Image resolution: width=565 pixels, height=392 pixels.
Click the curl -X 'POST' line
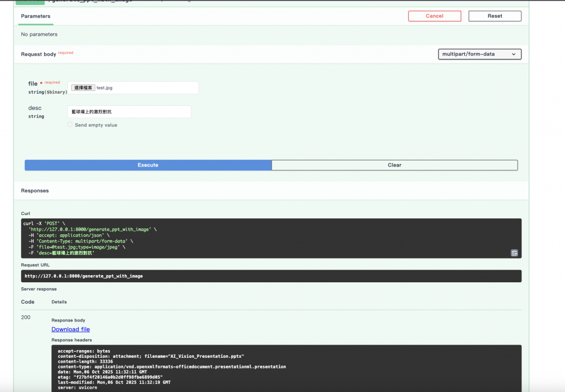[x=44, y=223]
